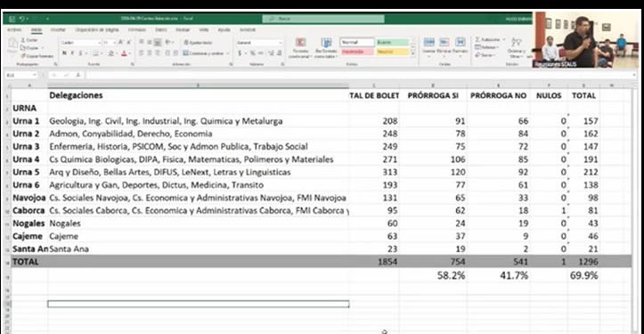The width and height of the screenshot is (644, 334).
Task: Select the Neutral yellow cell style
Action: (392, 52)
